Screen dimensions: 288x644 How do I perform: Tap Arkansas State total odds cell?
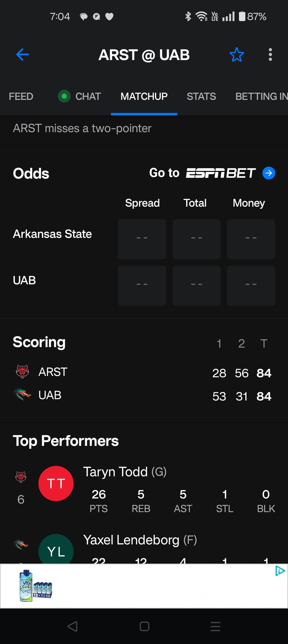click(x=196, y=239)
